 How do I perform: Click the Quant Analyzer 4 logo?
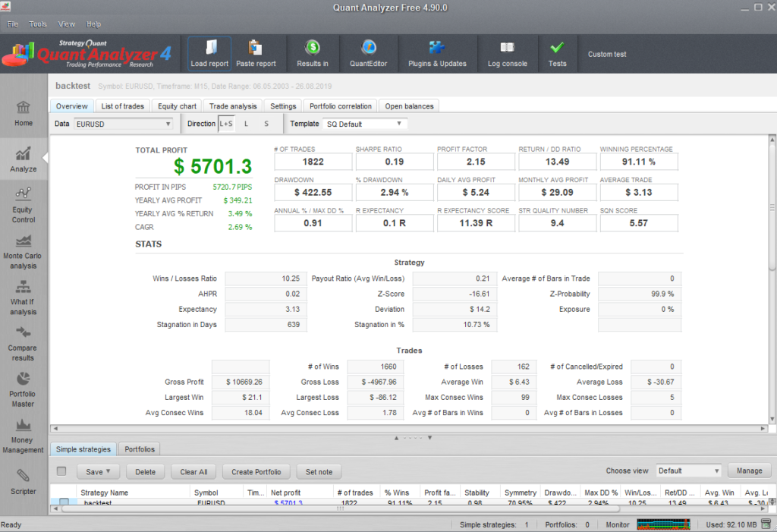[x=87, y=54]
